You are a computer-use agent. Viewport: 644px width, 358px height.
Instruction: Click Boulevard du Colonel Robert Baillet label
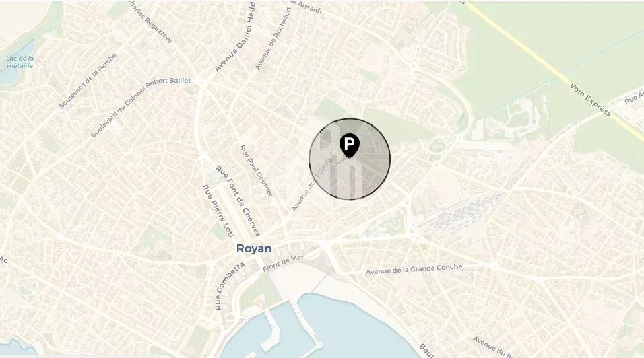pos(141,107)
